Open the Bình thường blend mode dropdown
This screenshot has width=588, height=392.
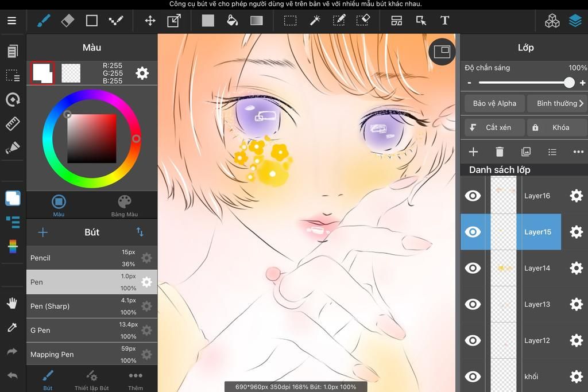(x=558, y=103)
